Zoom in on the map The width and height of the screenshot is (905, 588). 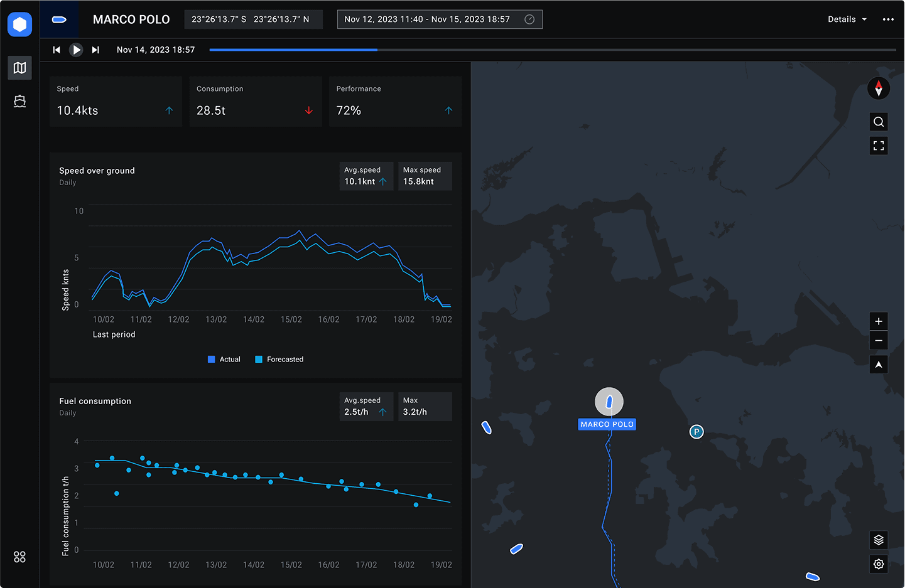click(x=879, y=321)
